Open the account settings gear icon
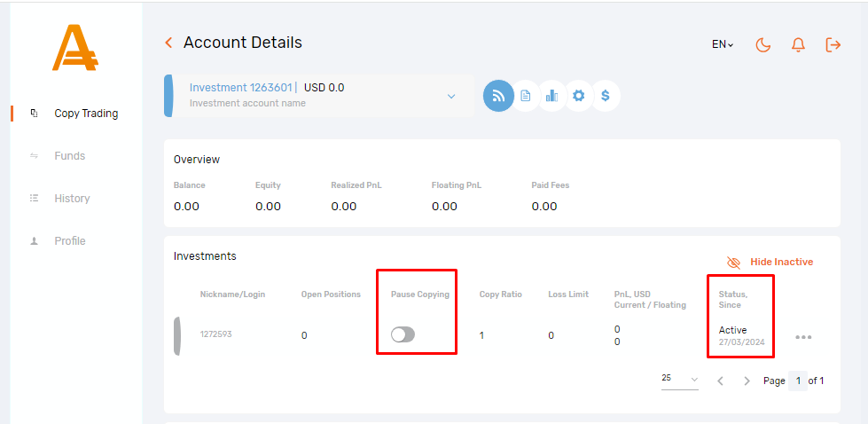Image resolution: width=868 pixels, height=424 pixels. tap(578, 96)
